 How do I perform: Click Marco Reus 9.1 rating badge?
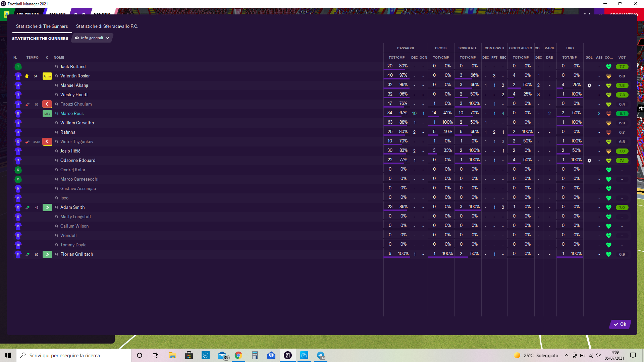point(622,114)
